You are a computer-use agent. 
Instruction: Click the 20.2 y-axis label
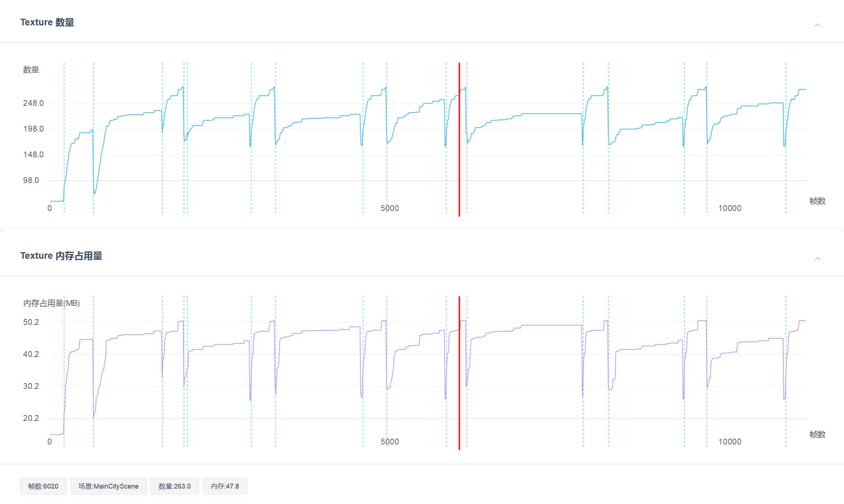pyautogui.click(x=31, y=418)
